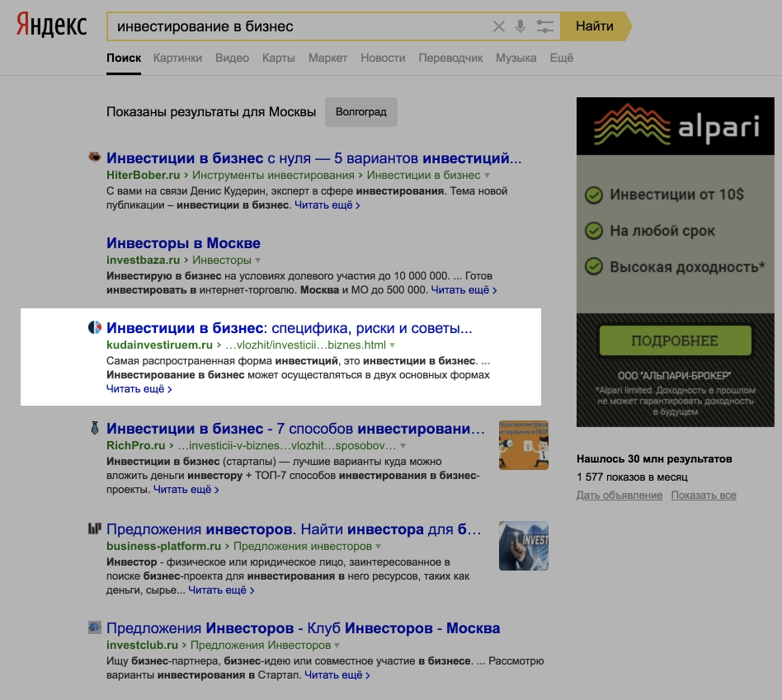Click the Инвестиции от 10$ ad text

[676, 195]
